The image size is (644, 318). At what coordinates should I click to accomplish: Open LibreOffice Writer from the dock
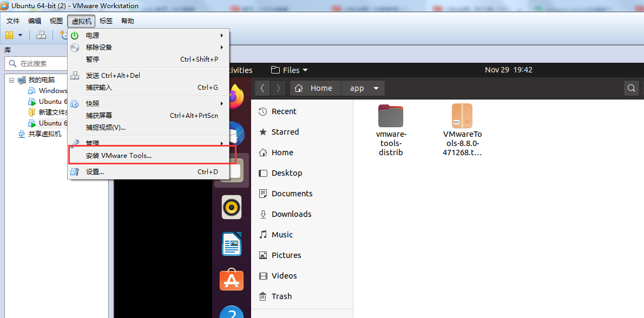coord(232,244)
